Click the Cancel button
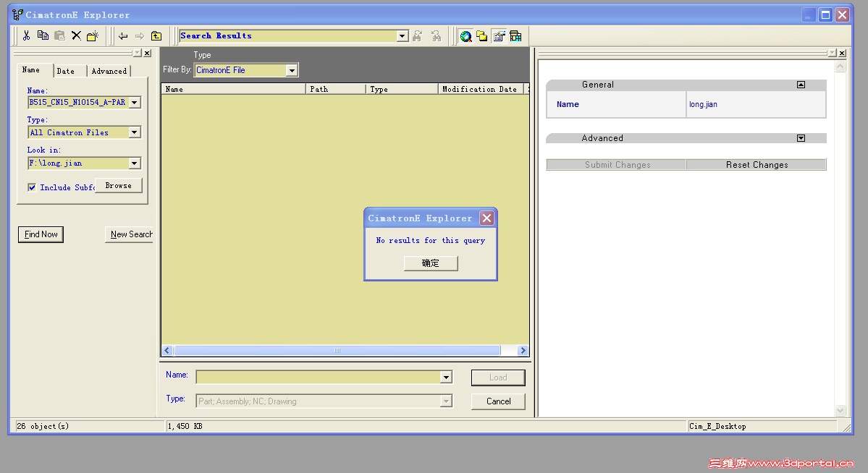868x473 pixels. coord(498,401)
